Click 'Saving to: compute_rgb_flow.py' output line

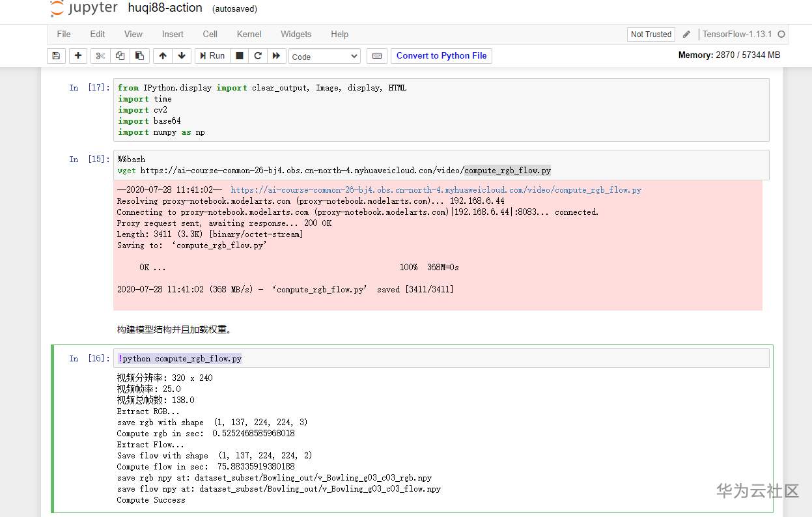(191, 245)
